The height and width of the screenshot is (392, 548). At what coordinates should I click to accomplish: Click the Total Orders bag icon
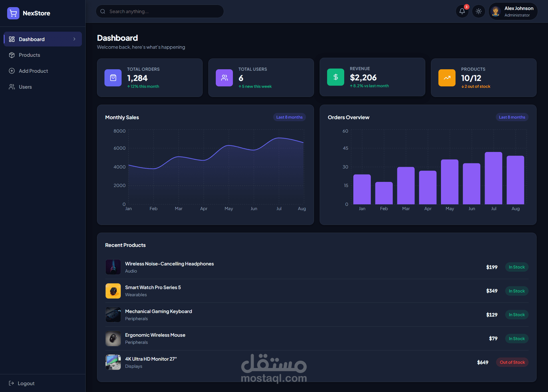[113, 78]
